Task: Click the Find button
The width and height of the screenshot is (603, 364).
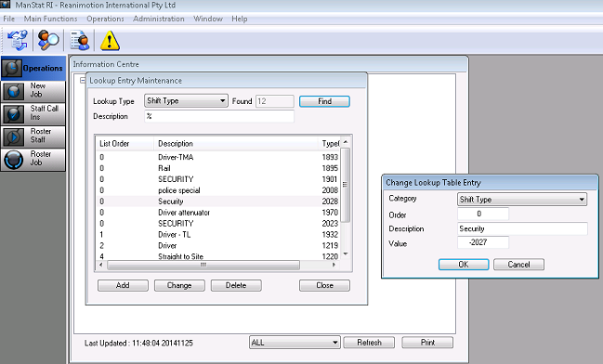Action: pyautogui.click(x=324, y=101)
